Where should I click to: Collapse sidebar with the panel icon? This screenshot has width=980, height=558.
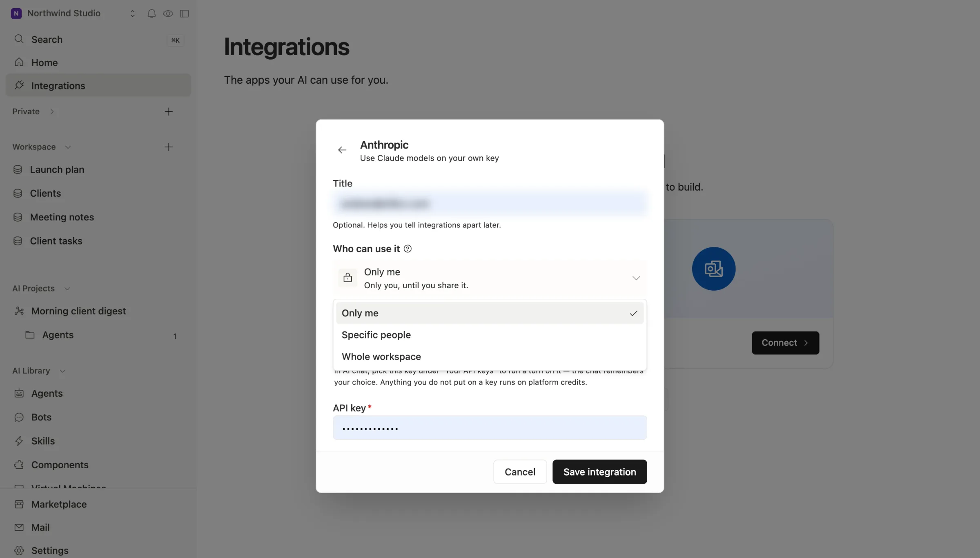pos(185,13)
